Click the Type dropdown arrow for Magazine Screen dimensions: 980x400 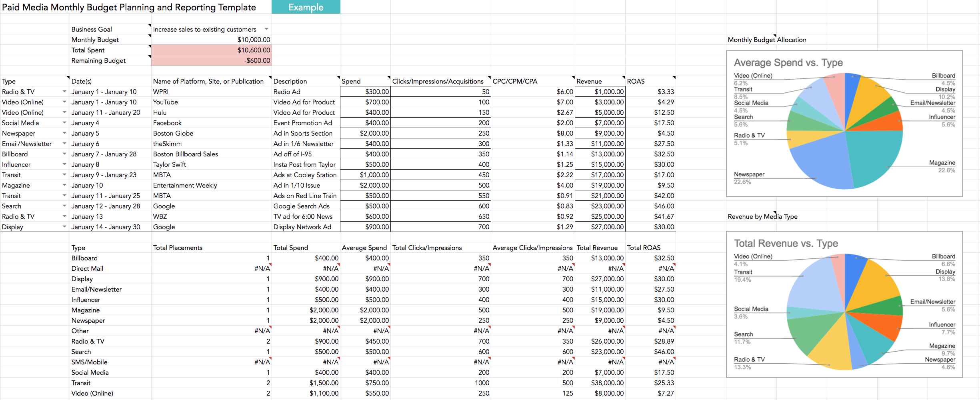click(x=64, y=185)
